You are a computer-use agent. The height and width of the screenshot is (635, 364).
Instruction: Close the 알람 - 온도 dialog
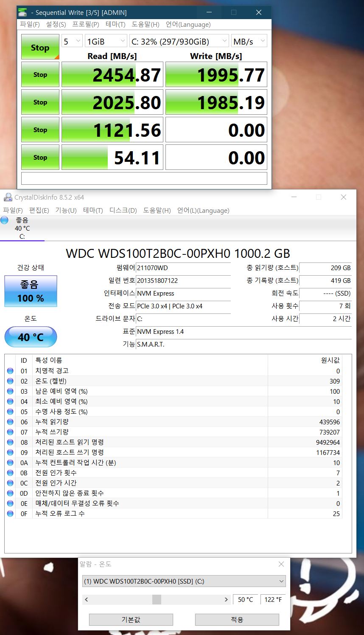pos(281,564)
